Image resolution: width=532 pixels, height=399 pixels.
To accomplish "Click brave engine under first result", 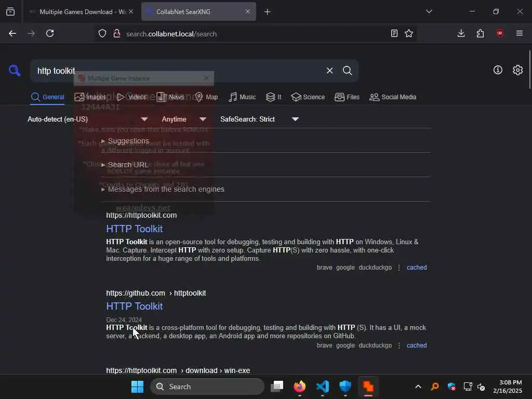I will 324,268.
